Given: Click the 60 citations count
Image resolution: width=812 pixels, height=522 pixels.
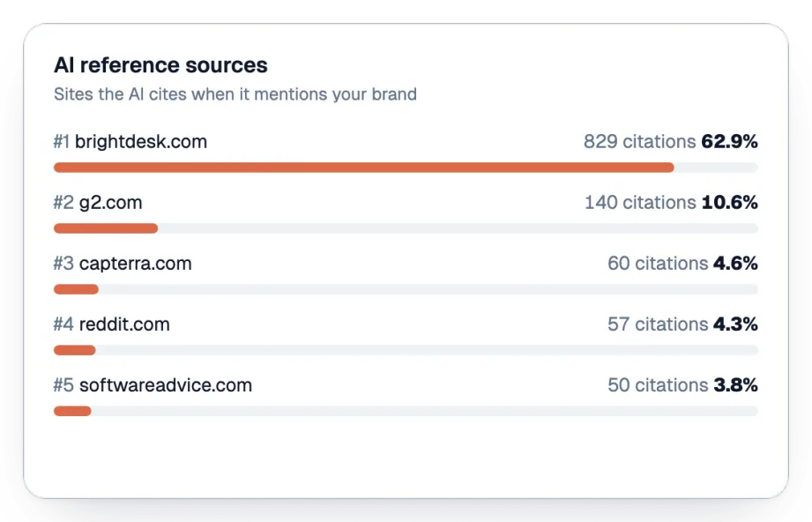Looking at the screenshot, I should pos(658,264).
